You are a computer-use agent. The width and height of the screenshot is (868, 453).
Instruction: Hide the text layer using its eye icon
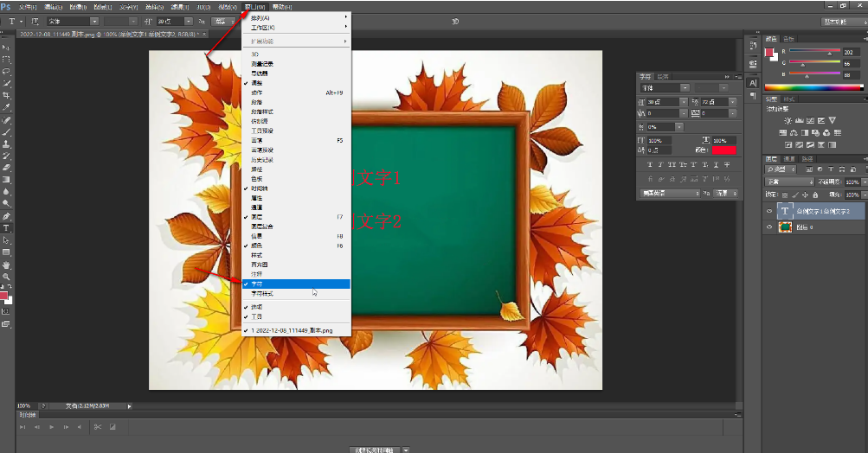pyautogui.click(x=769, y=211)
